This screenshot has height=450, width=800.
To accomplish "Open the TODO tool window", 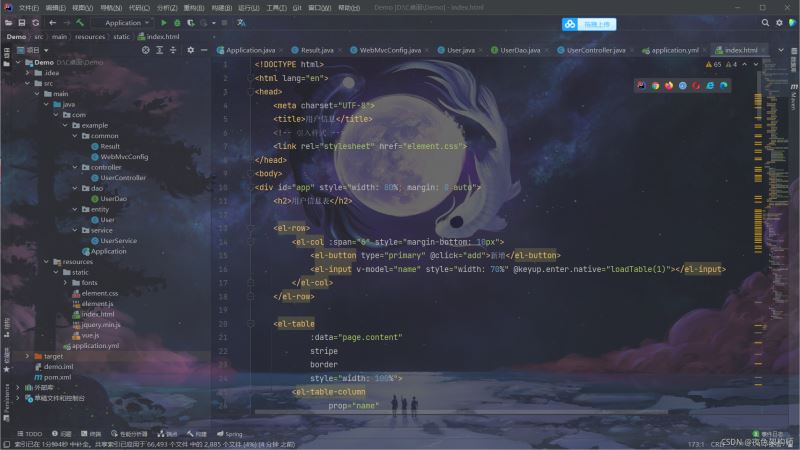I will 30,434.
